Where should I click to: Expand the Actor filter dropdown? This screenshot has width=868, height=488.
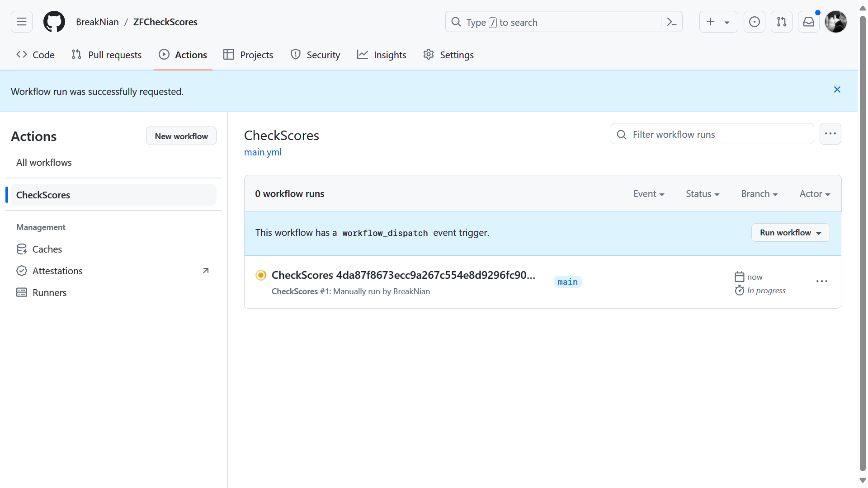pyautogui.click(x=815, y=194)
